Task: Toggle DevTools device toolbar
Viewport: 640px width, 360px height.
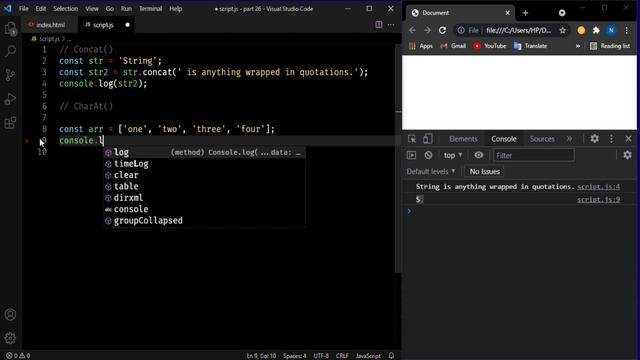Action: (427, 139)
